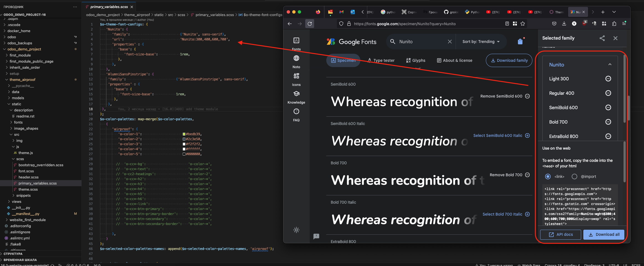
Task: Switch to the Specimen tab
Action: tap(343, 60)
